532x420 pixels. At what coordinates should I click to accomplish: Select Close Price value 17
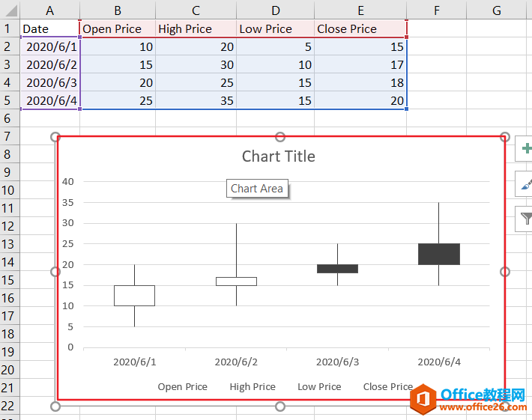pos(360,64)
